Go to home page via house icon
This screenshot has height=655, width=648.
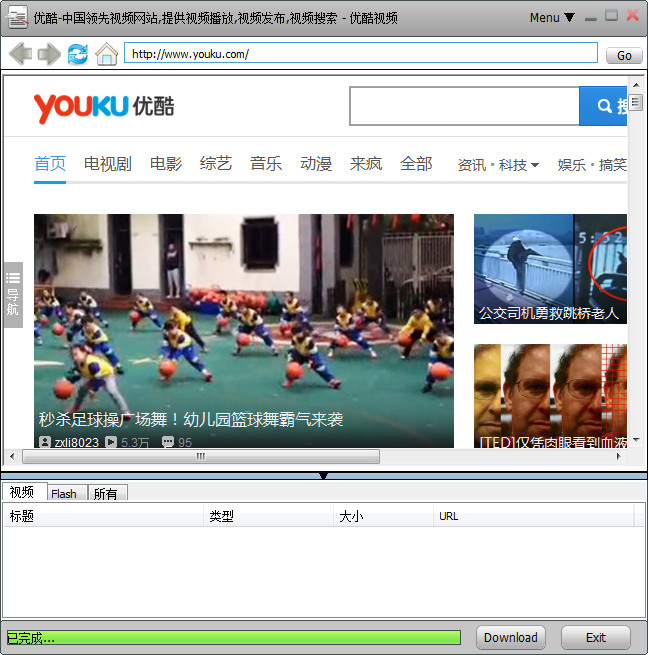(106, 54)
